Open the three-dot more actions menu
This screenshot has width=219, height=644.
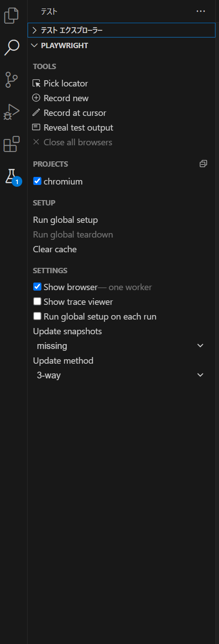[x=201, y=12]
